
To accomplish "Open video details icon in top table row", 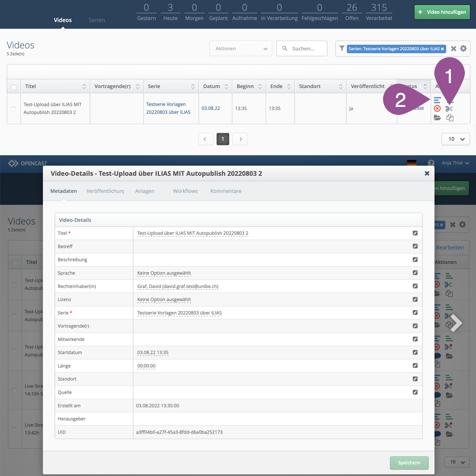I will pyautogui.click(x=437, y=100).
